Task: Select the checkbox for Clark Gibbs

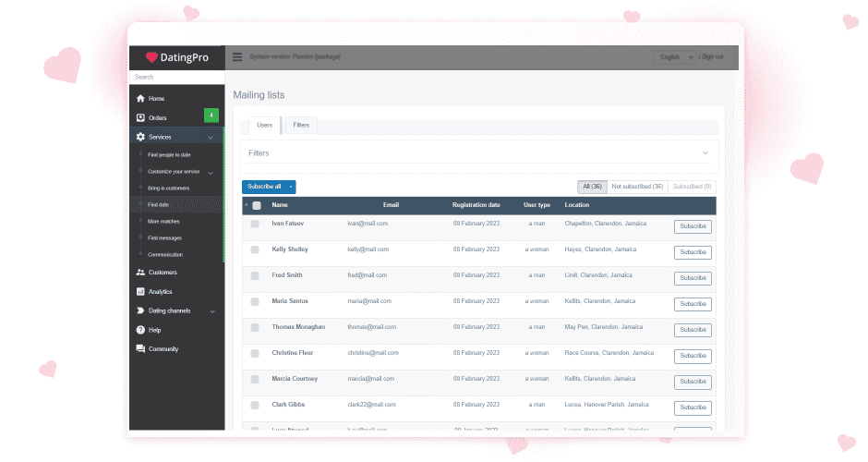Action: (x=255, y=405)
